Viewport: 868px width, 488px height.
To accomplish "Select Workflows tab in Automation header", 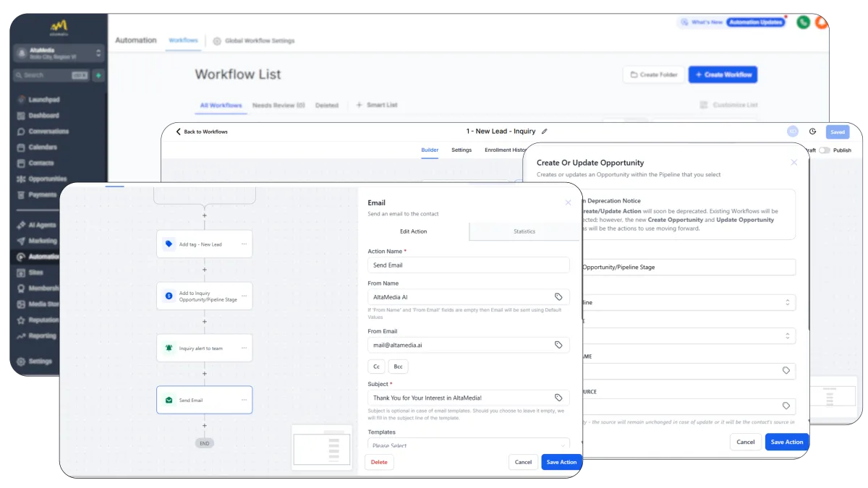I will [183, 40].
